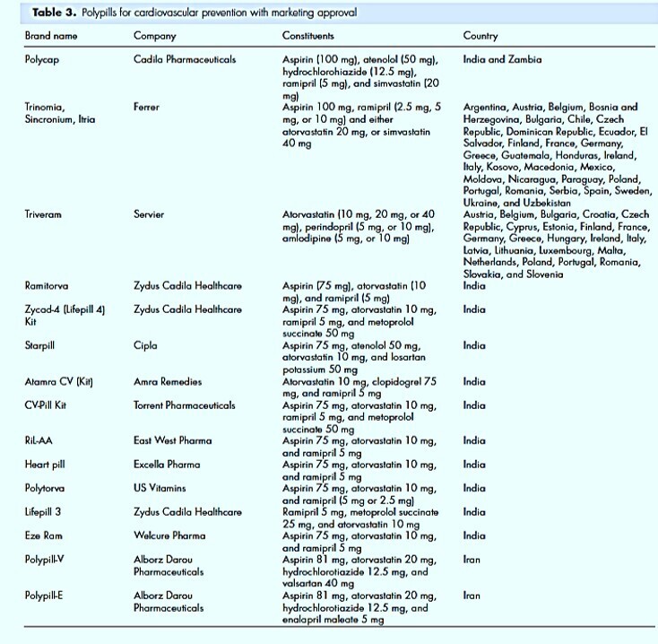Select the 'Polypill-E' brand name
Image resolution: width=658 pixels, height=644 pixels.
point(44,596)
